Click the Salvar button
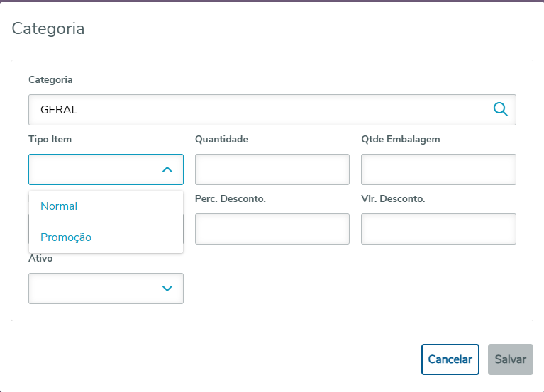Image resolution: width=544 pixels, height=392 pixels. click(x=510, y=359)
